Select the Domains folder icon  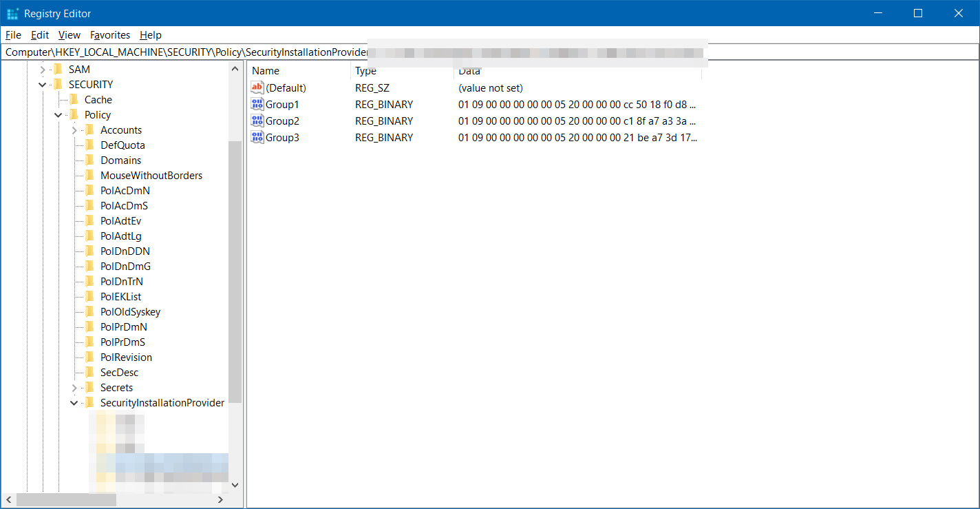89,160
